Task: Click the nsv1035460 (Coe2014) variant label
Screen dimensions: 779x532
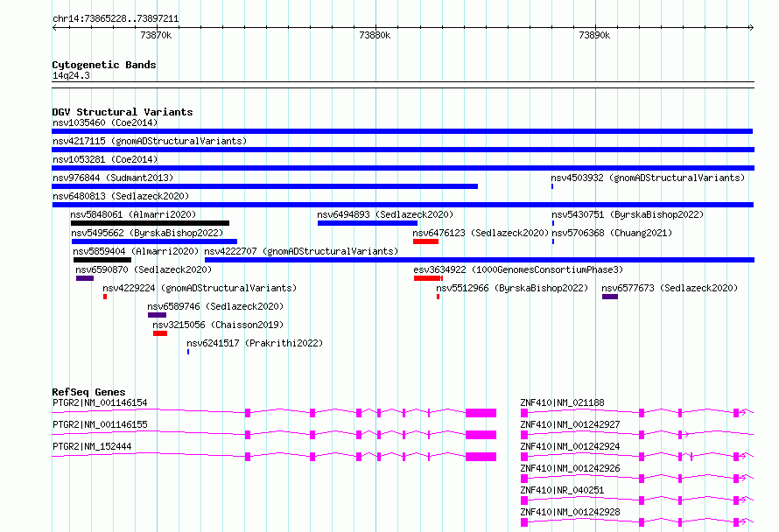Action: pyautogui.click(x=105, y=122)
